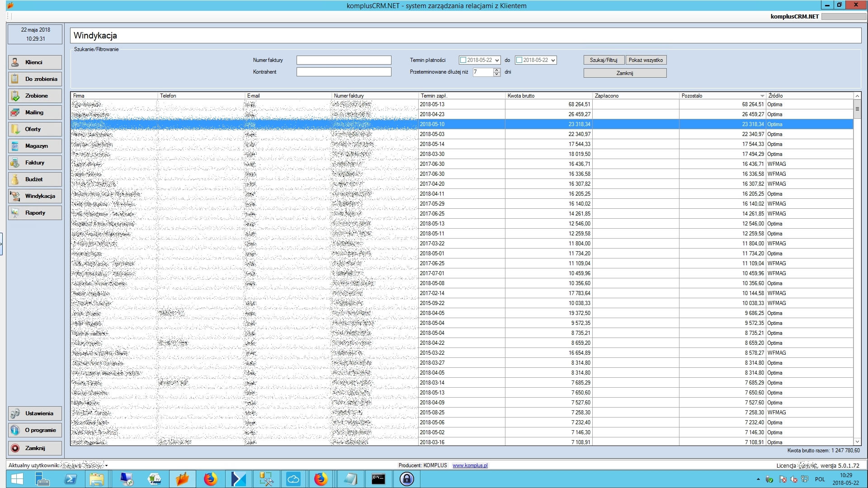Switch to the Magazyn module
The height and width of the screenshot is (488, 868).
pyautogui.click(x=35, y=146)
